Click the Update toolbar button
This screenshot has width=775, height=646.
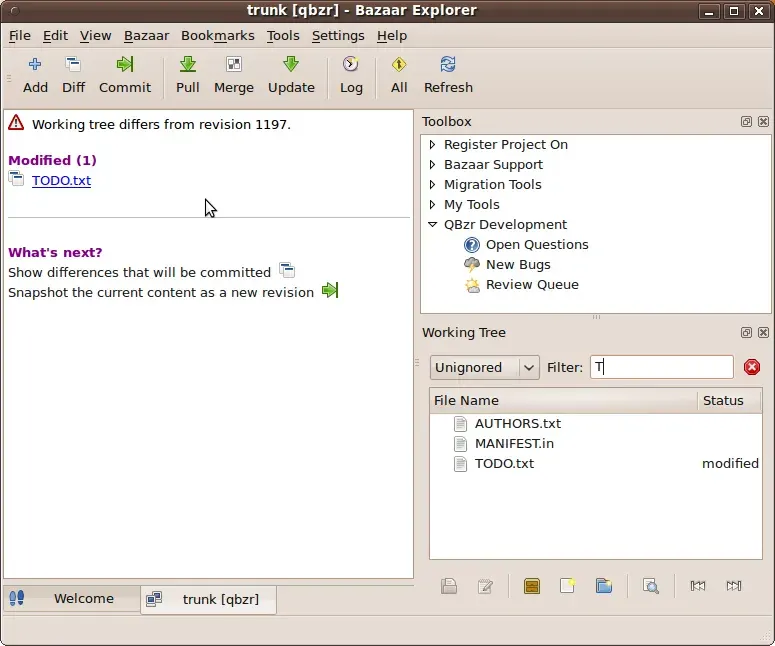click(x=291, y=75)
